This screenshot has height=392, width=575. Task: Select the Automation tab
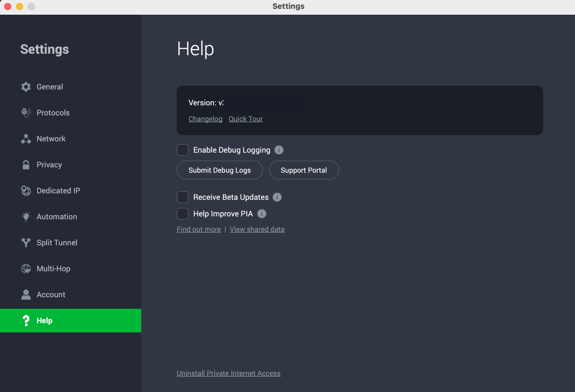coord(57,217)
